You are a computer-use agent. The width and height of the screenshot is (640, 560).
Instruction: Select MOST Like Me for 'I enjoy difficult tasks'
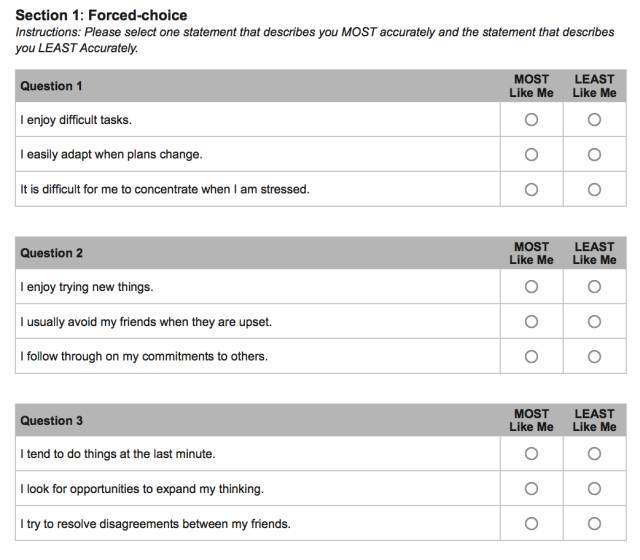[x=531, y=120]
